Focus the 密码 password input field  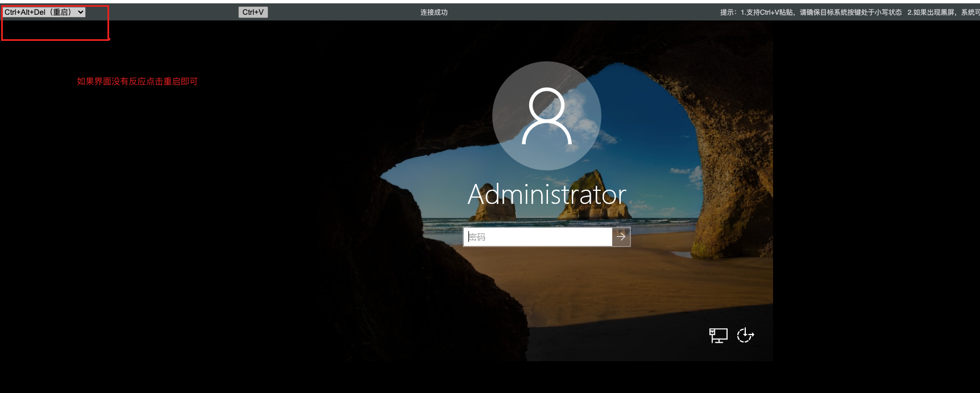coord(537,237)
